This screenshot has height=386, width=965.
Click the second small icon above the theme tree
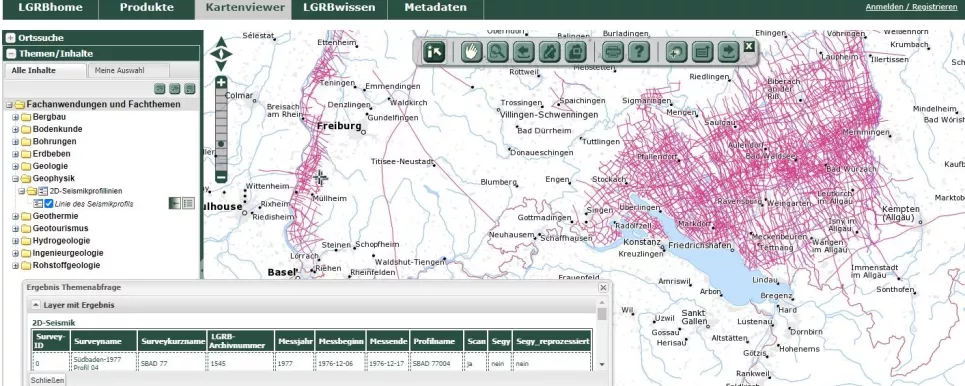click(175, 89)
